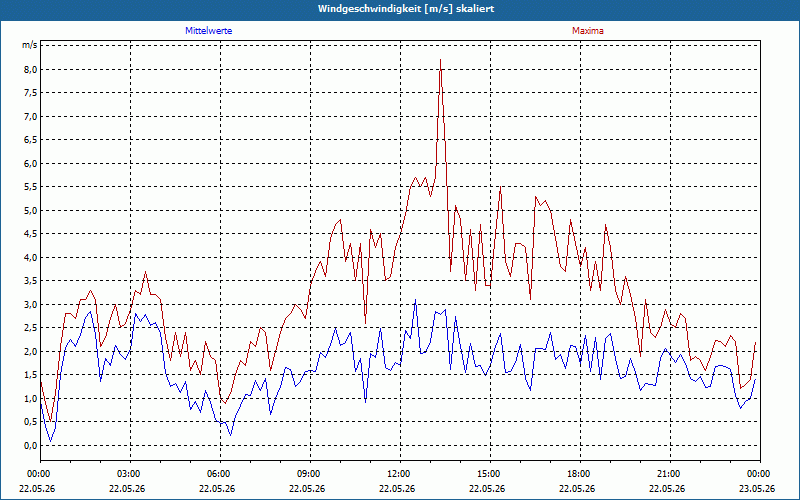
Task: Click the '15:00' time label
Action: [490, 474]
